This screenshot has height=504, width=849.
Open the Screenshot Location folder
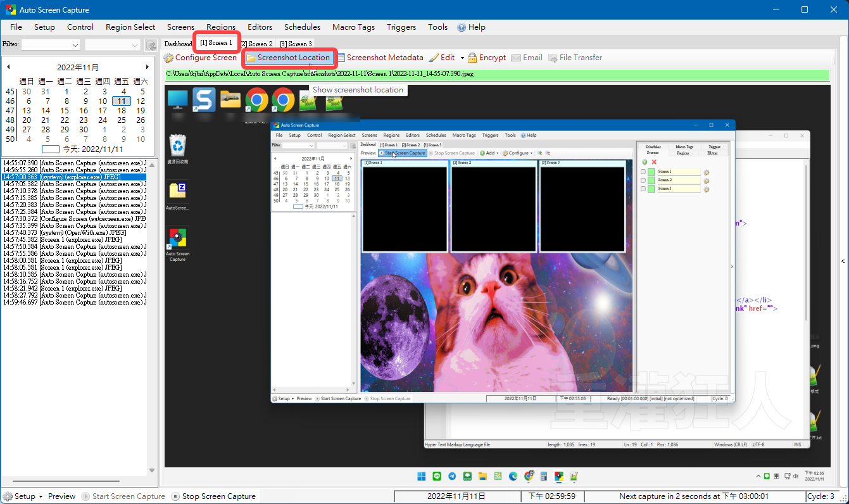(289, 58)
